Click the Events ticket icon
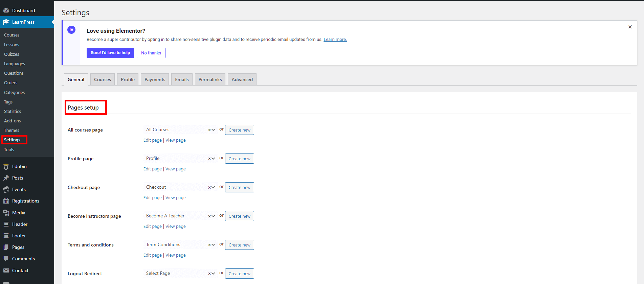Viewport: 644px width, 284px height. coord(6,190)
